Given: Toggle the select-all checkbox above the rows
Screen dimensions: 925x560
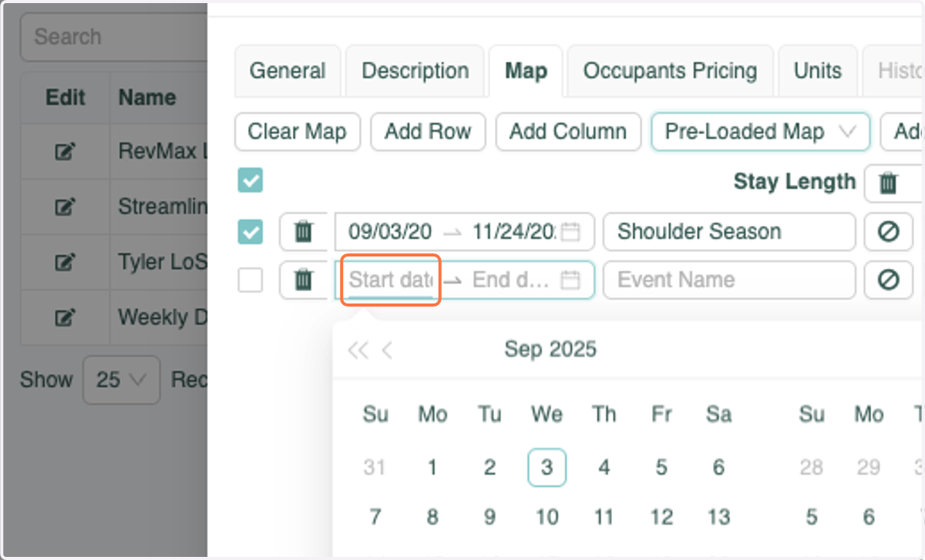Looking at the screenshot, I should coord(251,181).
